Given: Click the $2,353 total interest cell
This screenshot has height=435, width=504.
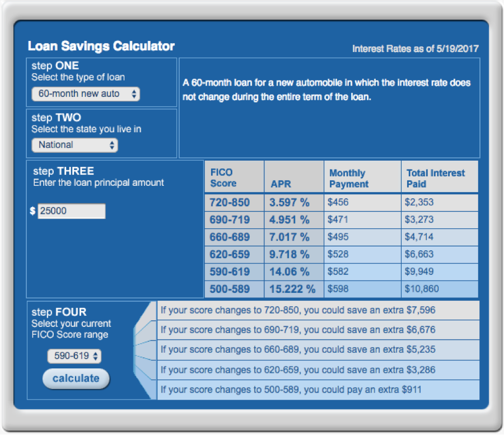Looking at the screenshot, I should 440,203.
